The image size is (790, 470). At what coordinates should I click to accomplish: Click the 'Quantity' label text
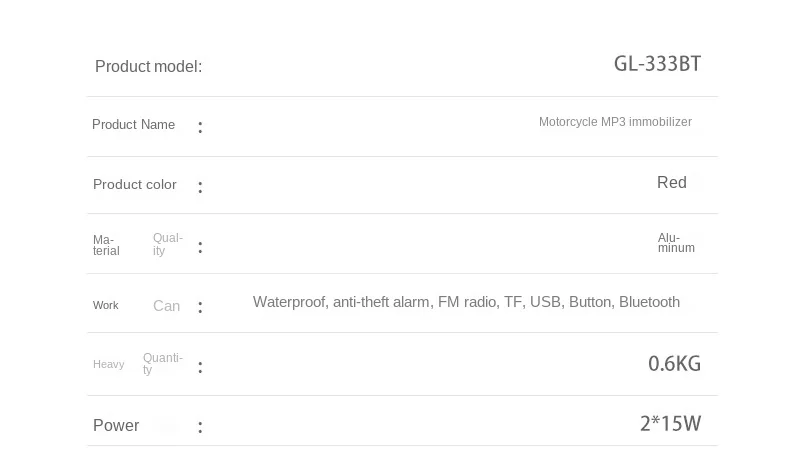163,363
